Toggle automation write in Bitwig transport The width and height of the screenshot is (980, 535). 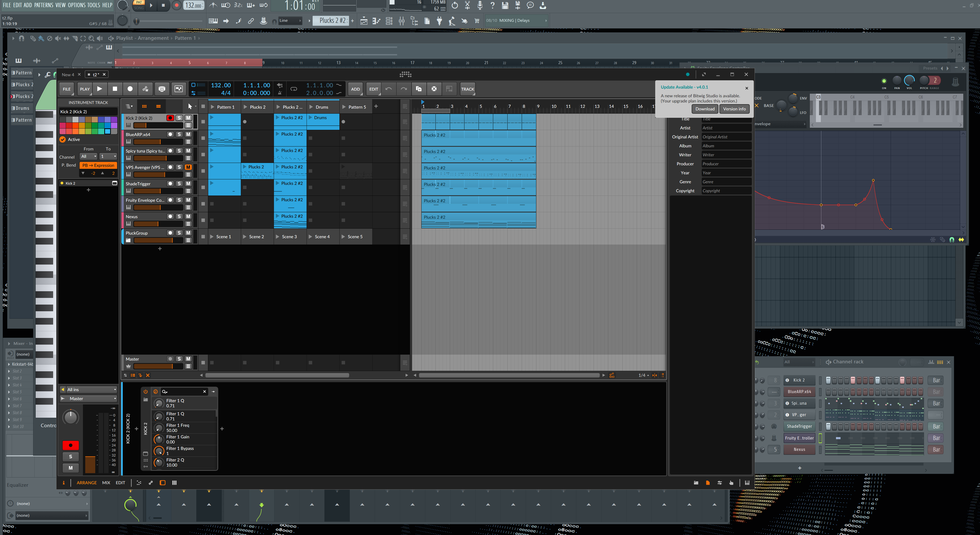pyautogui.click(x=145, y=89)
